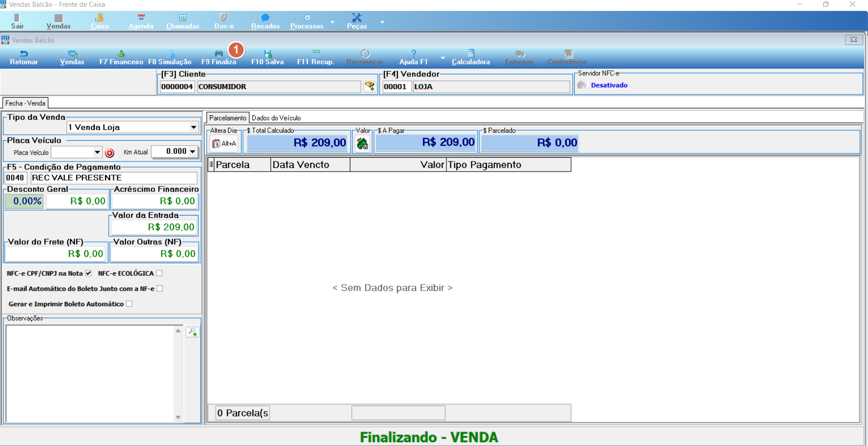This screenshot has height=446, width=868.
Task: Close the Vendas Balcão inner window
Action: coord(853,39)
